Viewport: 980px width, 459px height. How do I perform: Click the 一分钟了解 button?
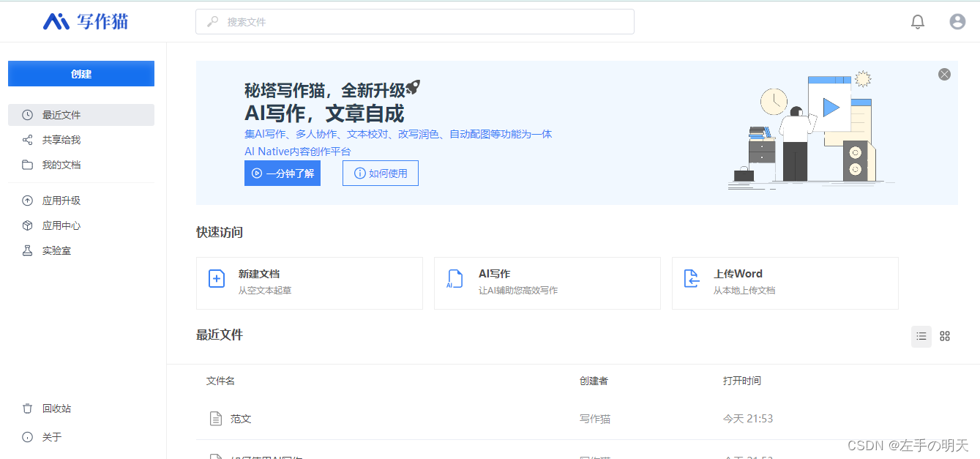point(283,173)
